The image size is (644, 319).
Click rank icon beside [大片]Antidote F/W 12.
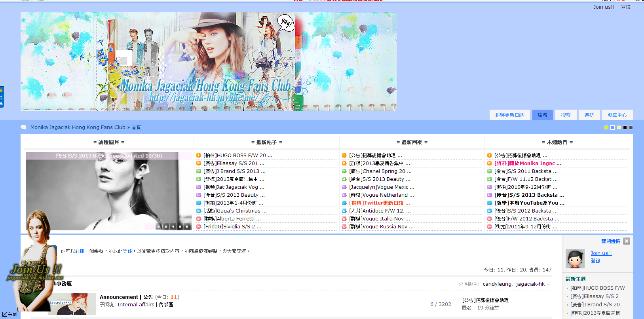pyautogui.click(x=344, y=211)
